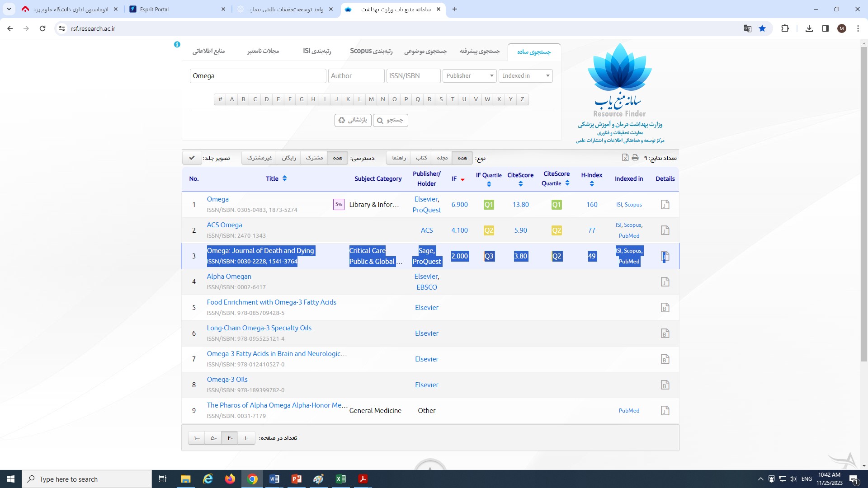The image size is (868, 488).
Task: Click the 5% badge in Omega row
Action: pyautogui.click(x=339, y=205)
